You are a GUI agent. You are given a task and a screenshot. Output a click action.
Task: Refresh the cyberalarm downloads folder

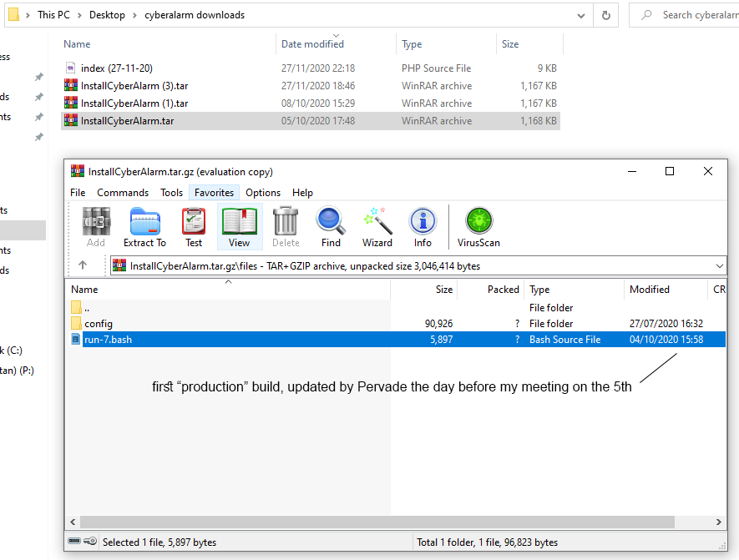pyautogui.click(x=606, y=15)
